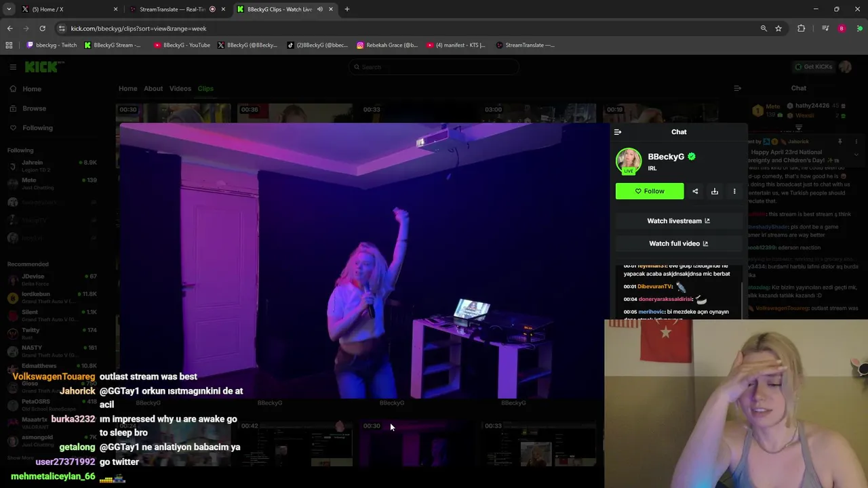The width and height of the screenshot is (868, 488).
Task: Open the 00:42 clip thumbnail
Action: [x=295, y=444]
